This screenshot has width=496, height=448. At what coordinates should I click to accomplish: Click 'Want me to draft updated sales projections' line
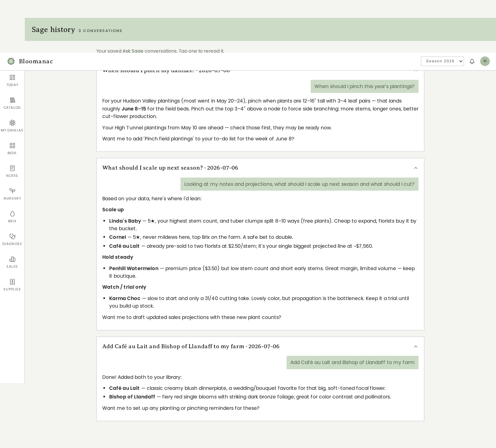click(192, 317)
